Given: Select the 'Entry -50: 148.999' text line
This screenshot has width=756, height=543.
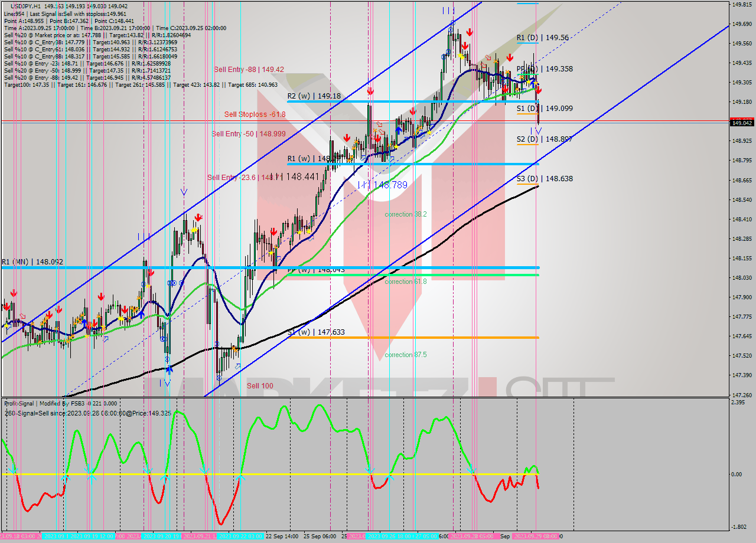Looking at the screenshot, I should point(87,70).
